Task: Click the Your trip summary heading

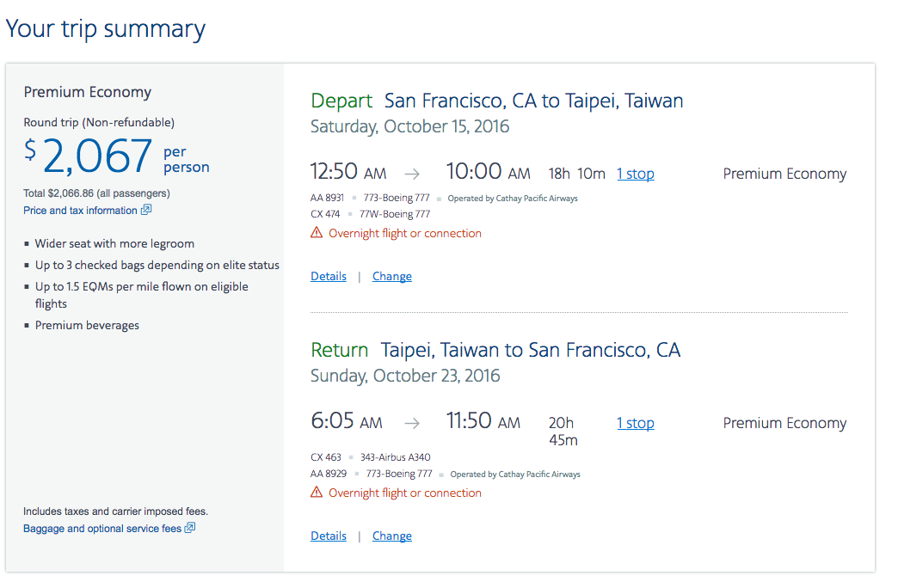Action: pyautogui.click(x=106, y=29)
